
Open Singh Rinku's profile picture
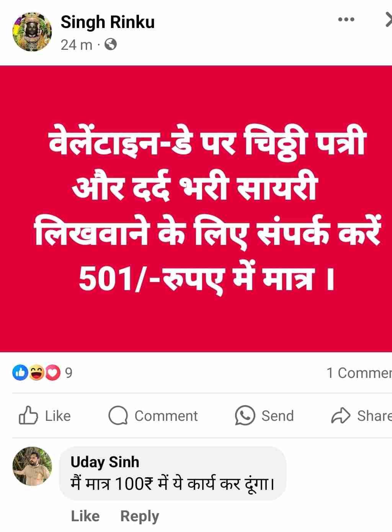(32, 31)
